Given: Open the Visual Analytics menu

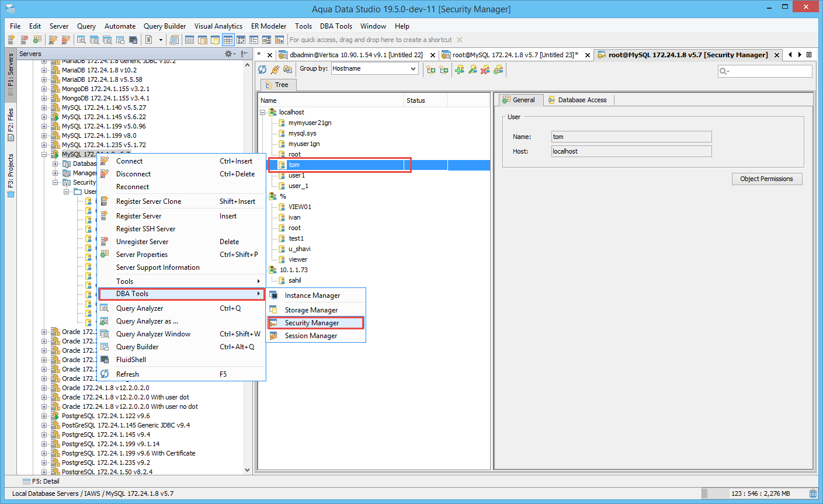Looking at the screenshot, I should coord(218,26).
